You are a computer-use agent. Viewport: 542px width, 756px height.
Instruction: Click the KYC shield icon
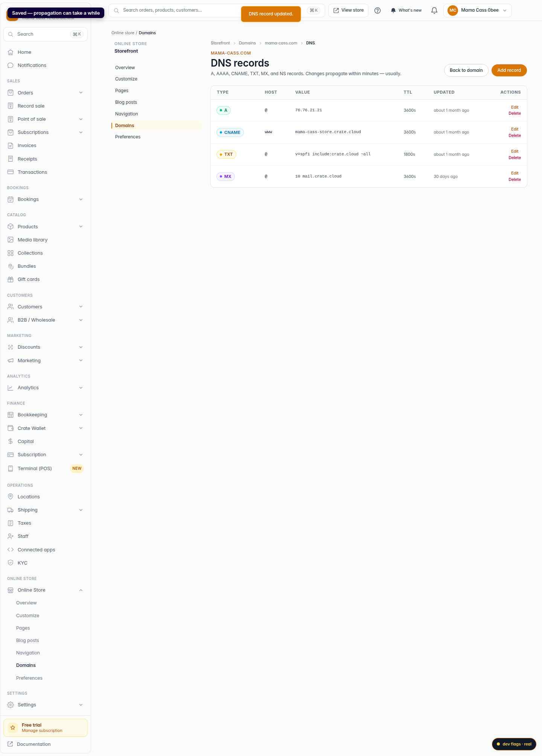point(11,563)
